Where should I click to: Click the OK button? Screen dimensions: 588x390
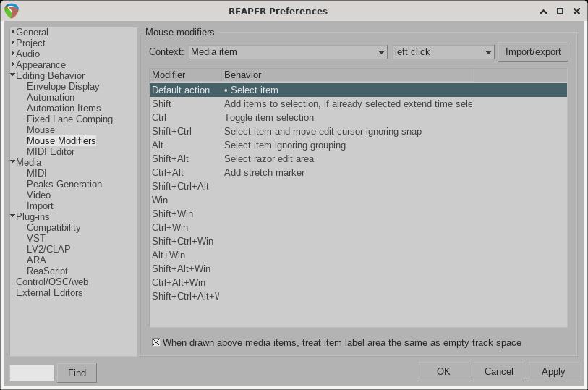point(443,371)
